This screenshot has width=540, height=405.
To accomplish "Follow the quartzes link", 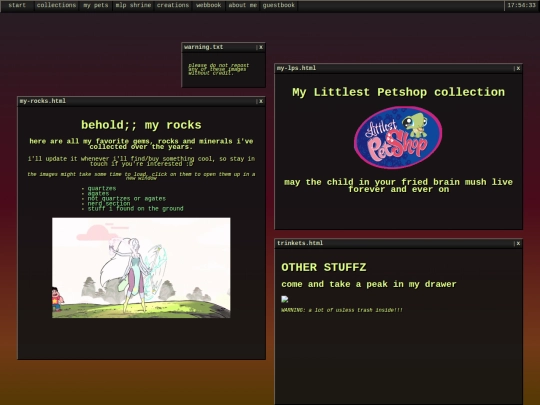I will (x=102, y=188).
